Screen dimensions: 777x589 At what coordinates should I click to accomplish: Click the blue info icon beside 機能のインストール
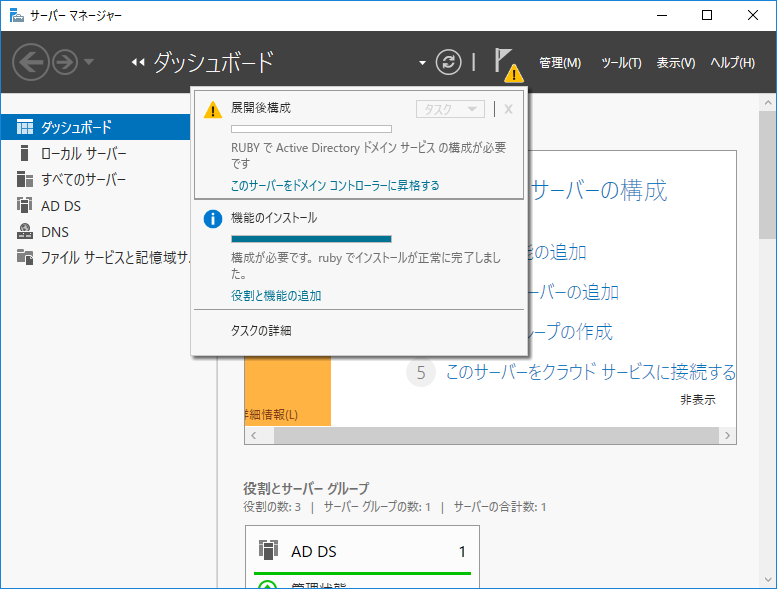click(213, 218)
